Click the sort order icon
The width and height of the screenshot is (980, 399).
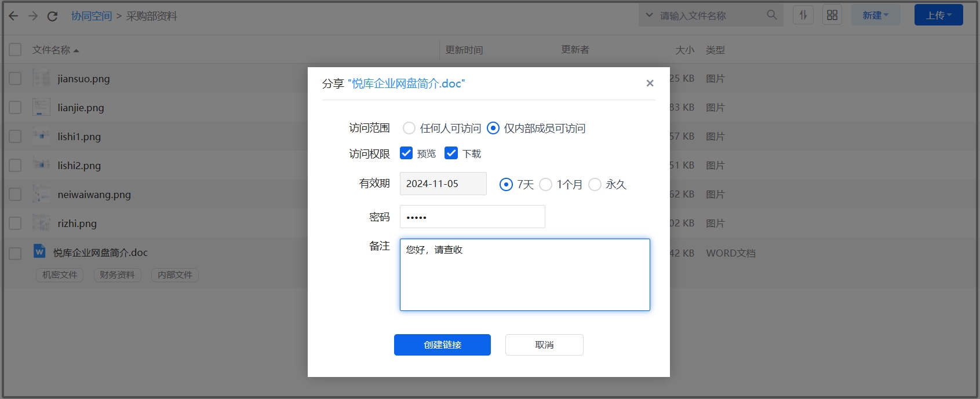[803, 15]
